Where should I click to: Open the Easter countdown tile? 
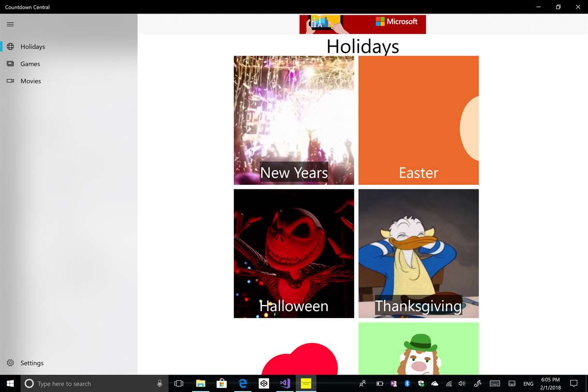[x=419, y=120]
